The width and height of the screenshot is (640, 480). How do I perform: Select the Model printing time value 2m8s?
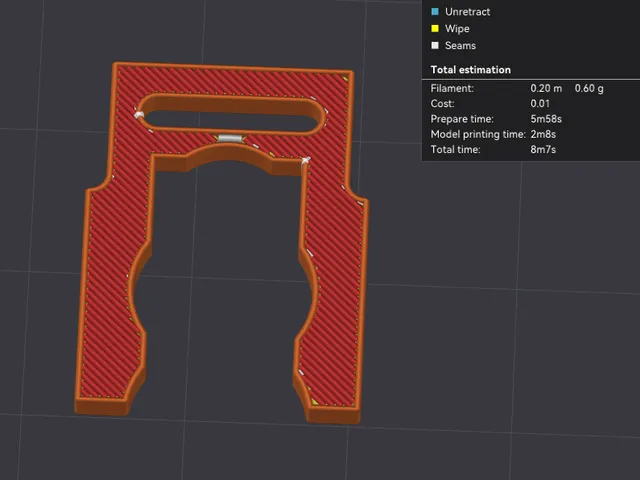click(543, 134)
